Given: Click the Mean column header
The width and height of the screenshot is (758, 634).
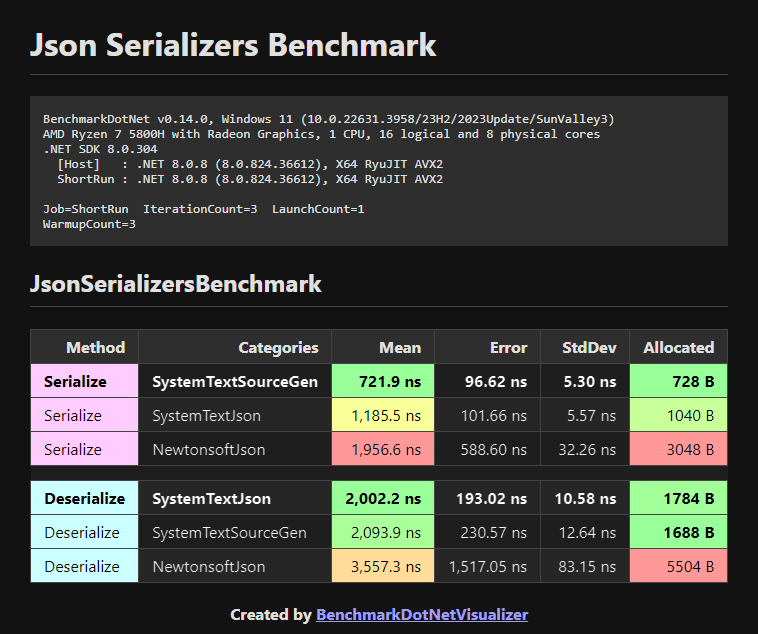Looking at the screenshot, I should coord(383,347).
